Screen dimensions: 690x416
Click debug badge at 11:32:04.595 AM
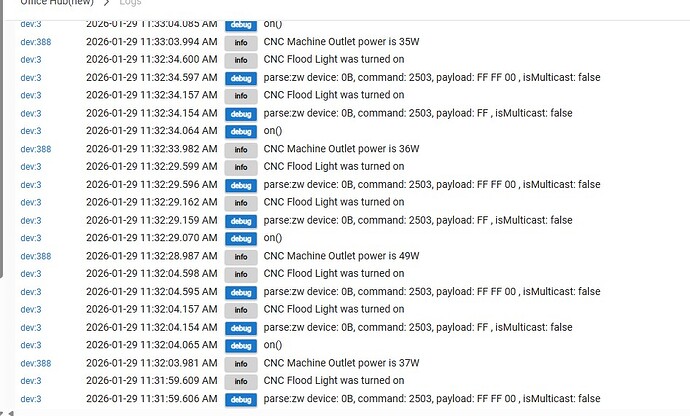click(x=241, y=292)
